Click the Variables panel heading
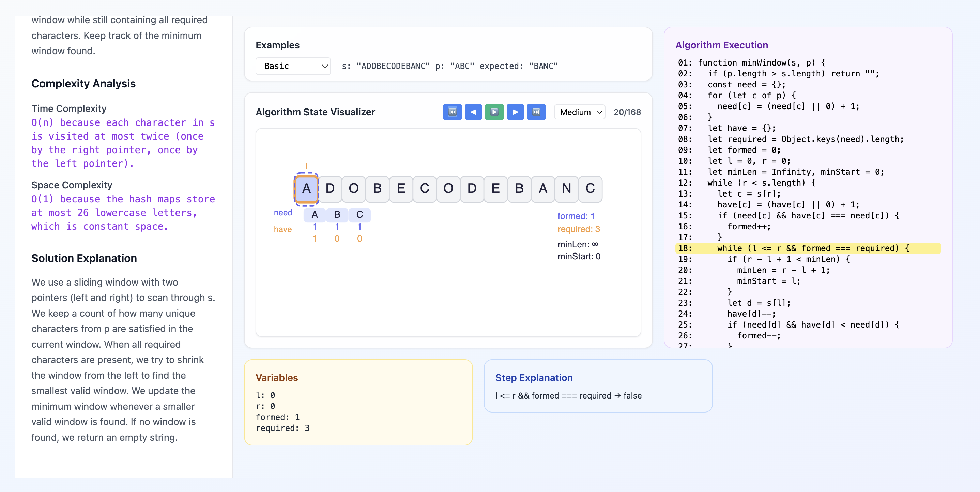Viewport: 980px width, 492px height. pyautogui.click(x=277, y=378)
